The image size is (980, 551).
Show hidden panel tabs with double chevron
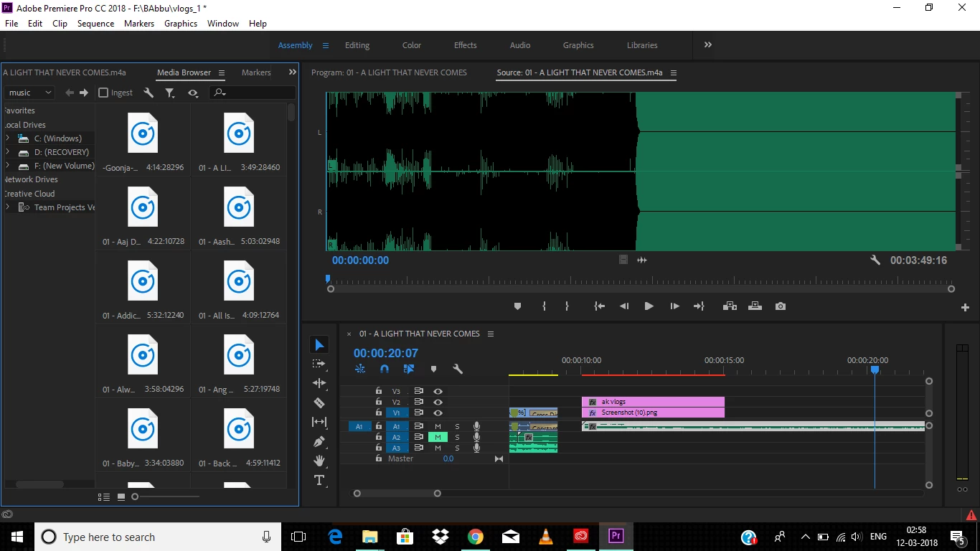pos(292,72)
